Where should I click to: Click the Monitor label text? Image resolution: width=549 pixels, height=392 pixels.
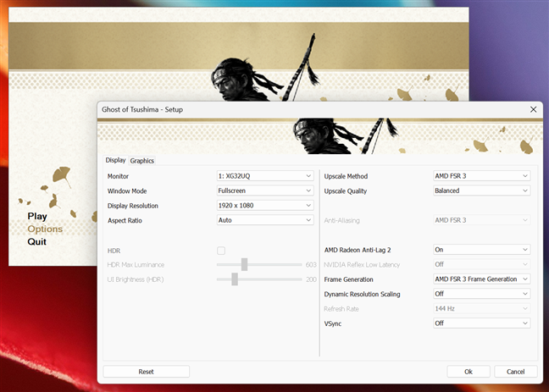[118, 176]
